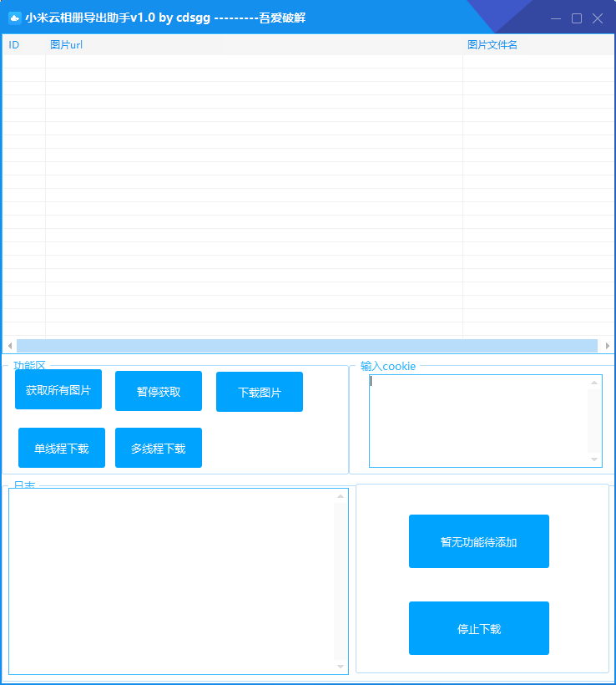Maximize the window
This screenshot has height=685, width=616.
[577, 18]
